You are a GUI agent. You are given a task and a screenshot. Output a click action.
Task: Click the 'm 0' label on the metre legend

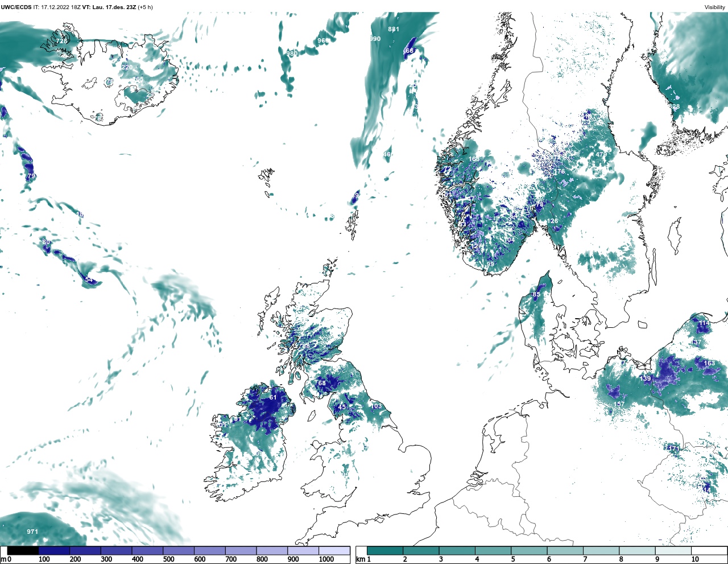coord(6,559)
